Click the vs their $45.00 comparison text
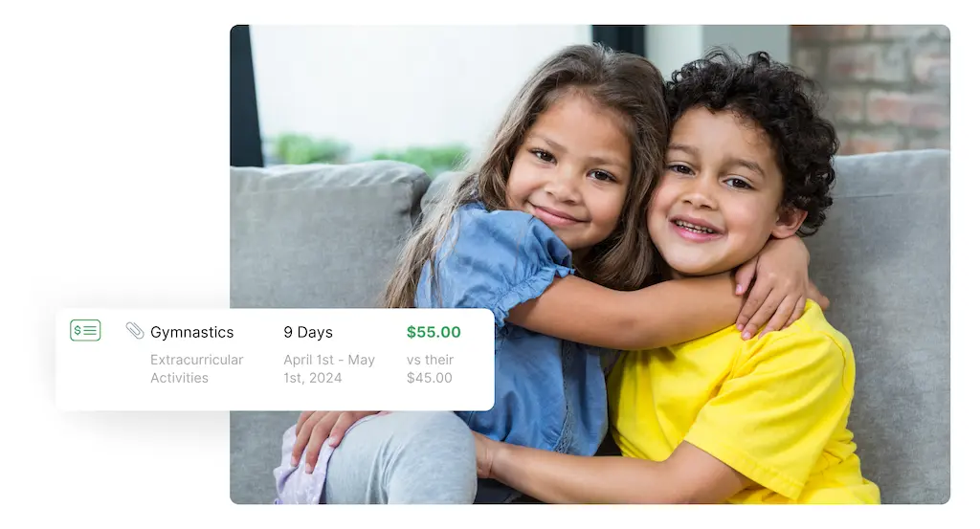 [430, 368]
